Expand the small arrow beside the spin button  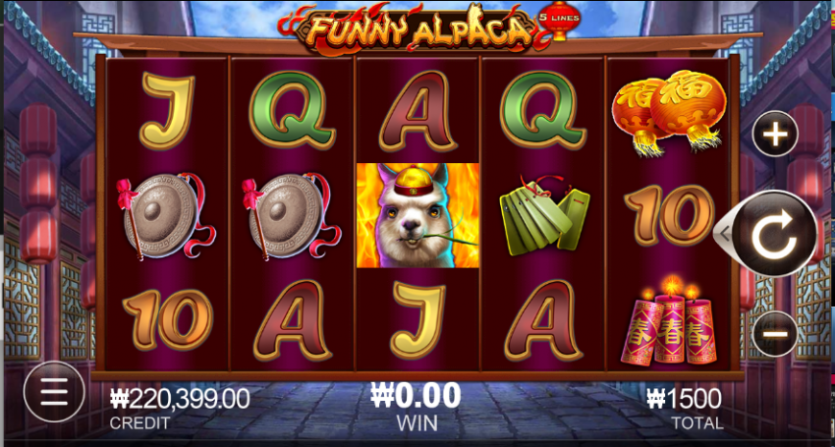723,233
